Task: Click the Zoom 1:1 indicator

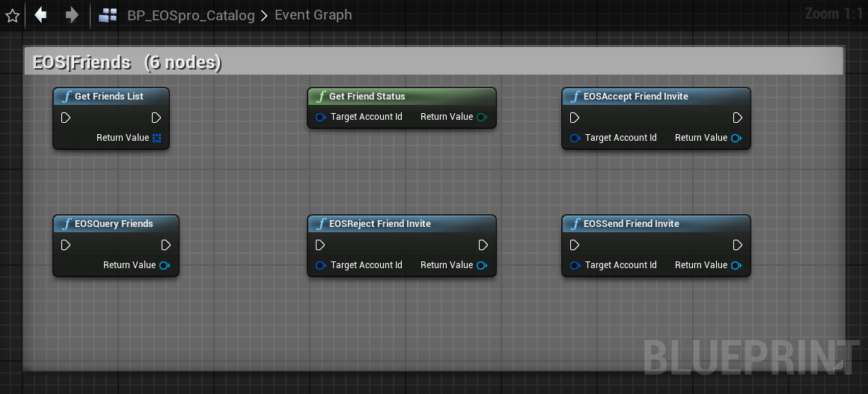Action: [835, 13]
